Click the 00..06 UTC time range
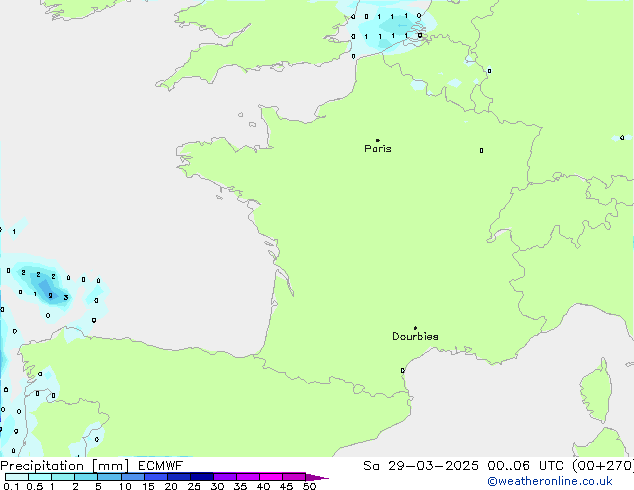Image resolution: width=634 pixels, height=490 pixels. pos(525,466)
